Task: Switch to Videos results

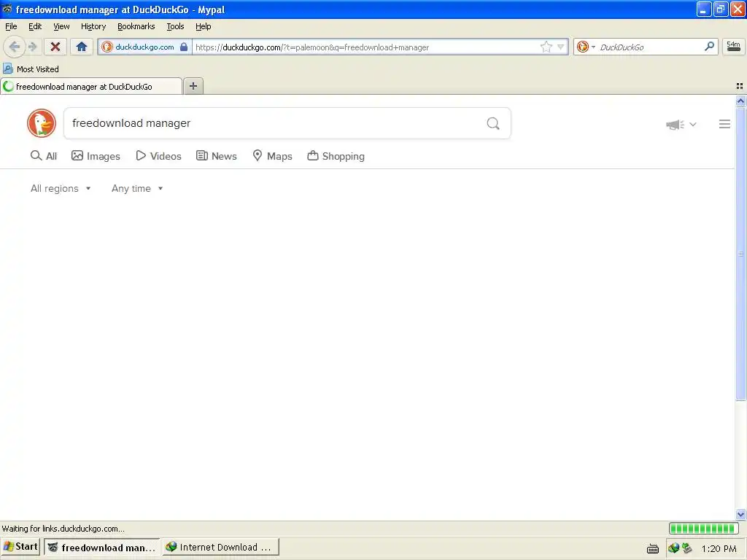Action: pos(158,156)
